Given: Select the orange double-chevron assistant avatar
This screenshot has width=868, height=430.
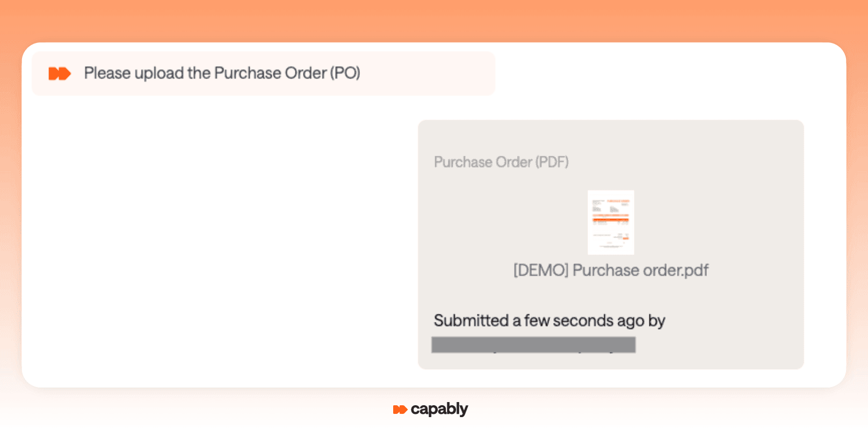Looking at the screenshot, I should 59,74.
